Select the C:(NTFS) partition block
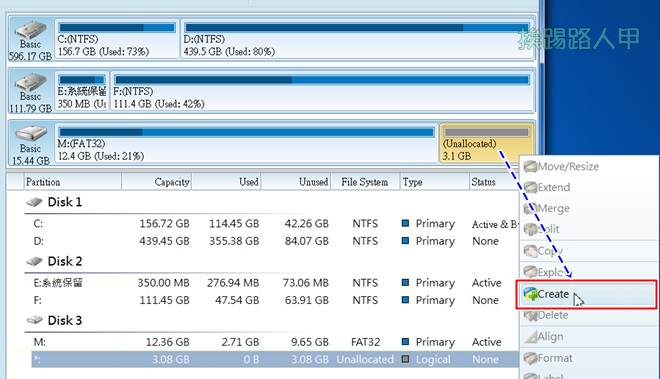The width and height of the screenshot is (660, 379). pyautogui.click(x=117, y=39)
